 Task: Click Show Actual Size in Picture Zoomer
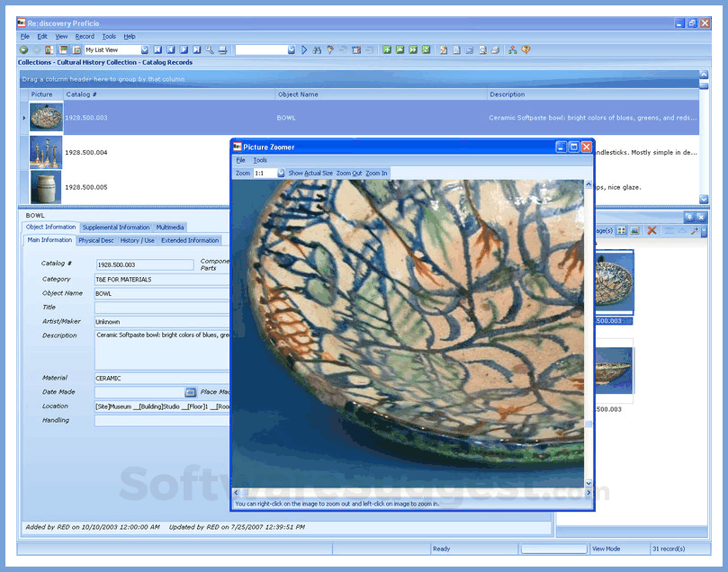point(310,173)
